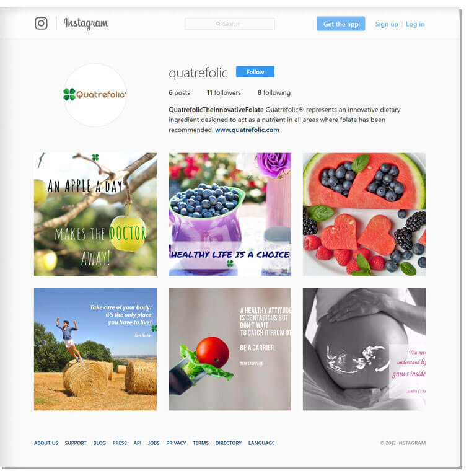Open the hay bale jumping post
Viewport: 469px width, 476px height.
tap(95, 349)
